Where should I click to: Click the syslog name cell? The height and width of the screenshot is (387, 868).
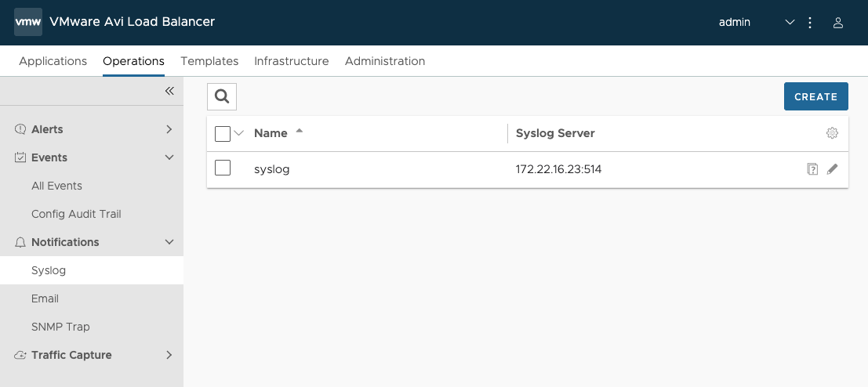(272, 169)
